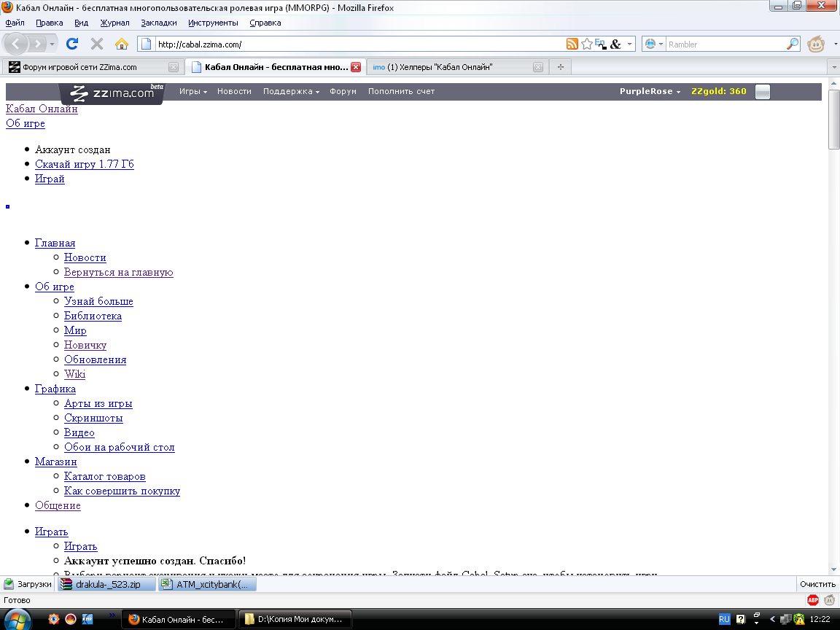Viewport: 840px width, 630px height.
Task: Click the Скачай игру 1.77 Гб link
Action: [x=84, y=164]
